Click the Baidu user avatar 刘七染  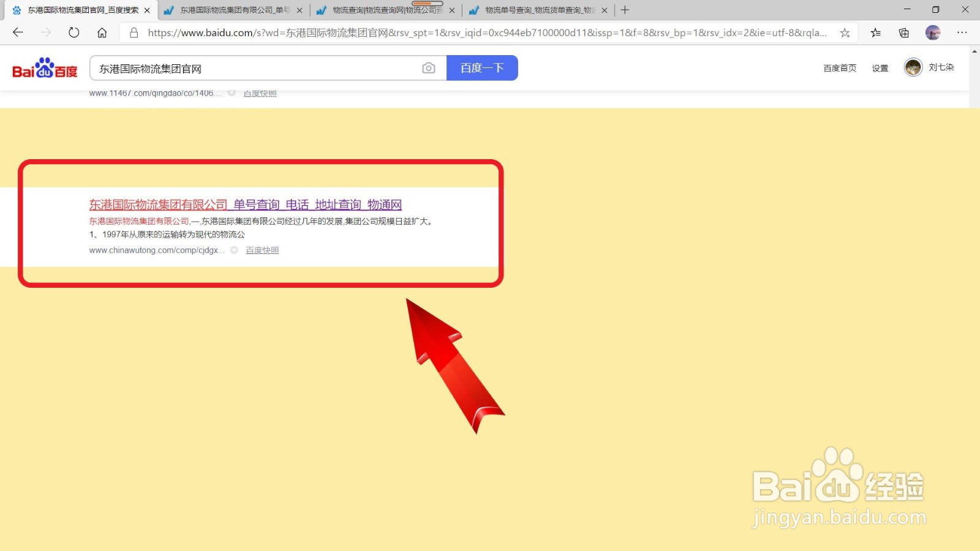913,67
